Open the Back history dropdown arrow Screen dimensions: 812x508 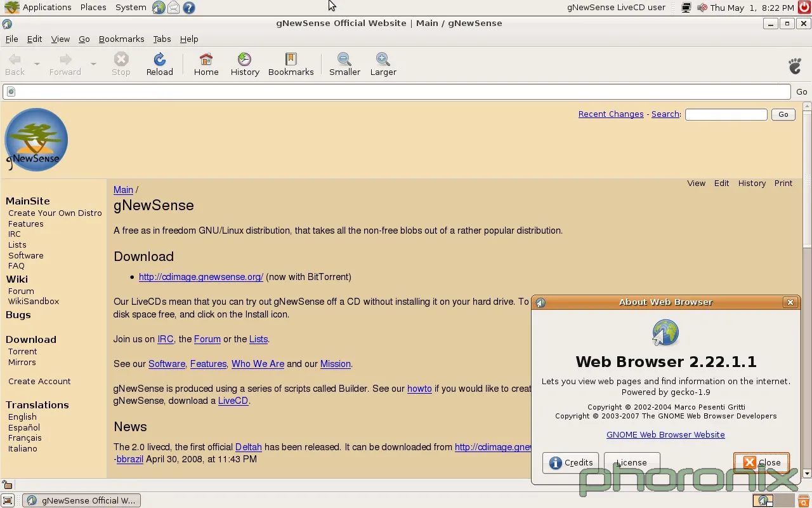coord(37,63)
